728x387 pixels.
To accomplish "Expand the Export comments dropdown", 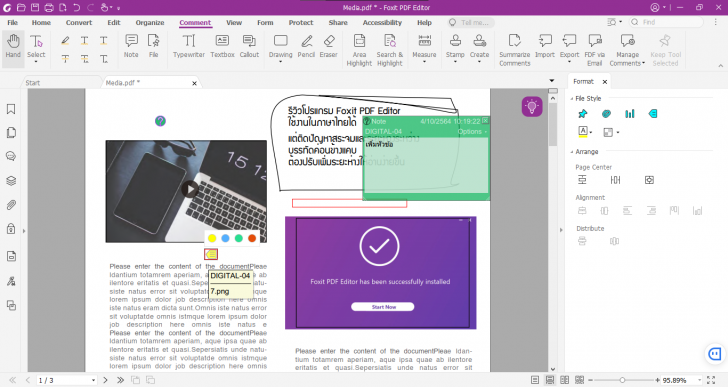I will (x=569, y=62).
